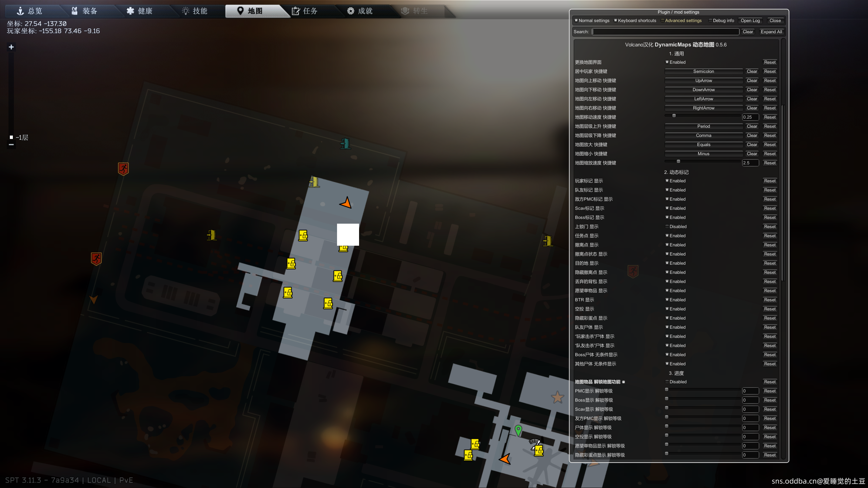Click the Boss显示 解锁等级 value field
Screen dimensions: 868x488
coord(750,400)
